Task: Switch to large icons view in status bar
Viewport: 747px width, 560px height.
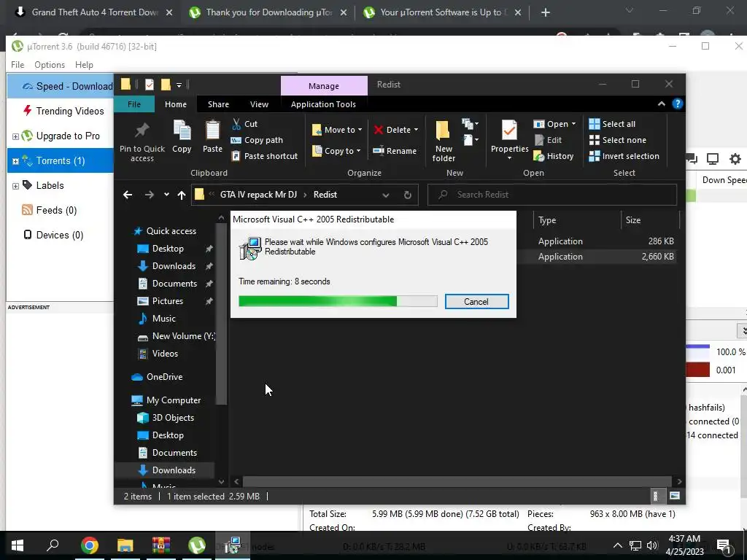Action: (x=675, y=496)
